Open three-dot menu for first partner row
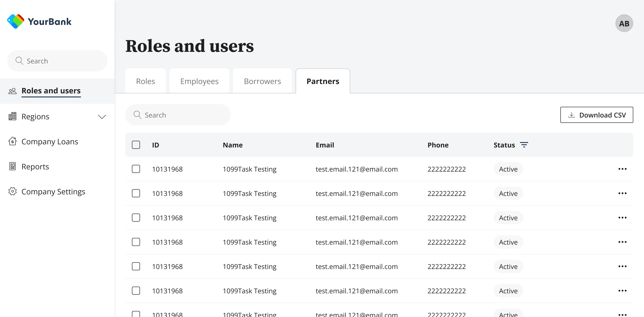 coord(622,169)
